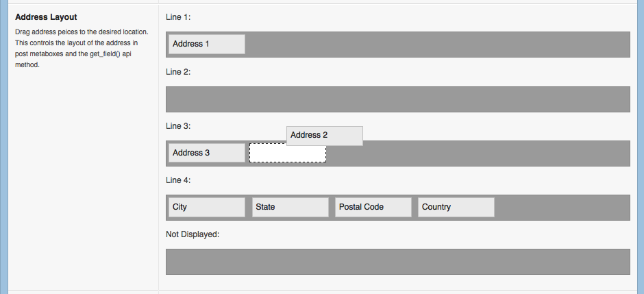Click the Not Displayed label
The height and width of the screenshot is (294, 644).
[x=193, y=234]
